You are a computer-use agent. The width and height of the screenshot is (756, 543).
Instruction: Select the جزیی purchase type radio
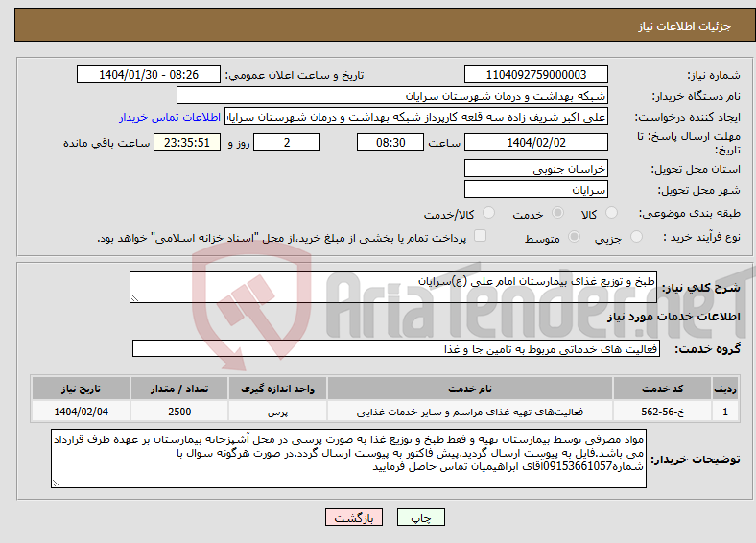point(636,236)
